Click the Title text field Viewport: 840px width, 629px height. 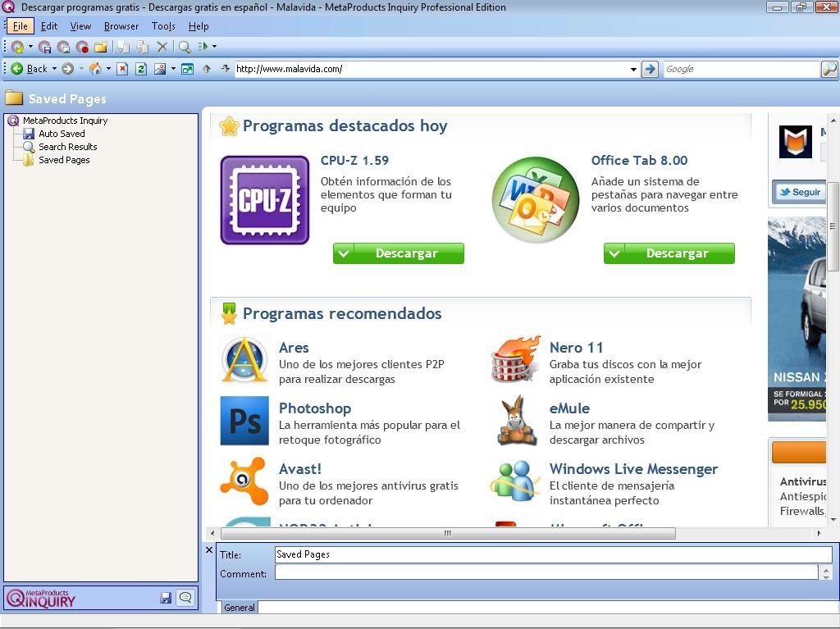[554, 554]
